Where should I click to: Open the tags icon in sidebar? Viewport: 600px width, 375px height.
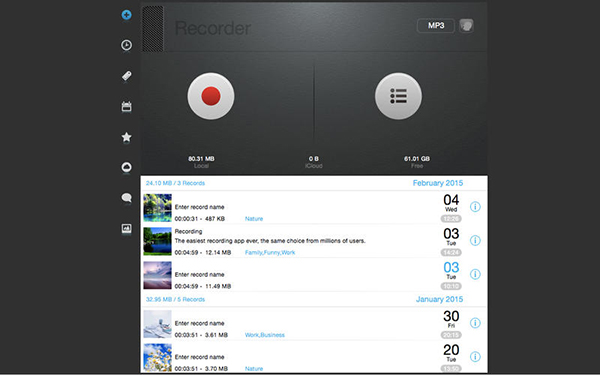point(126,76)
